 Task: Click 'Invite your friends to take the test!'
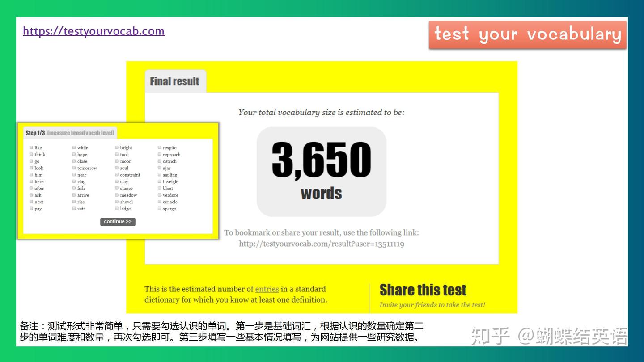point(432,305)
